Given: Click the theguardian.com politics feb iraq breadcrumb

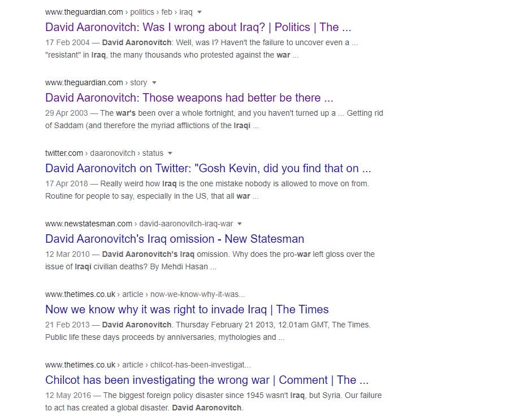Looking at the screenshot, I should tap(119, 12).
